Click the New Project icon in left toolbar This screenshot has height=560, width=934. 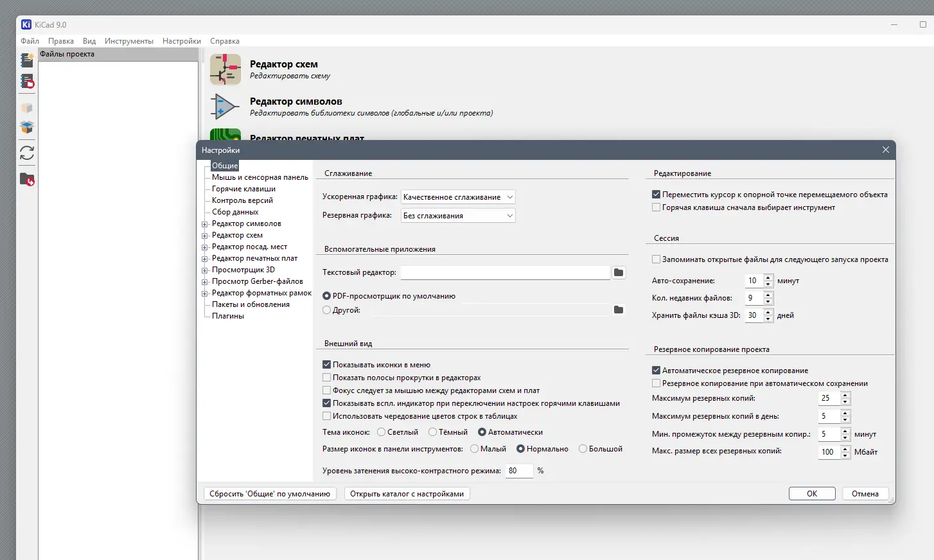27,60
